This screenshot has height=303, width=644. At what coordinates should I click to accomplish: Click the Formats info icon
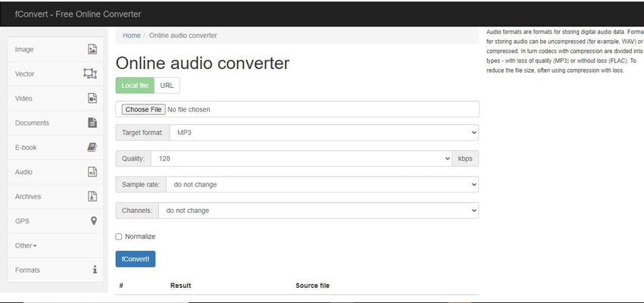pyautogui.click(x=95, y=270)
